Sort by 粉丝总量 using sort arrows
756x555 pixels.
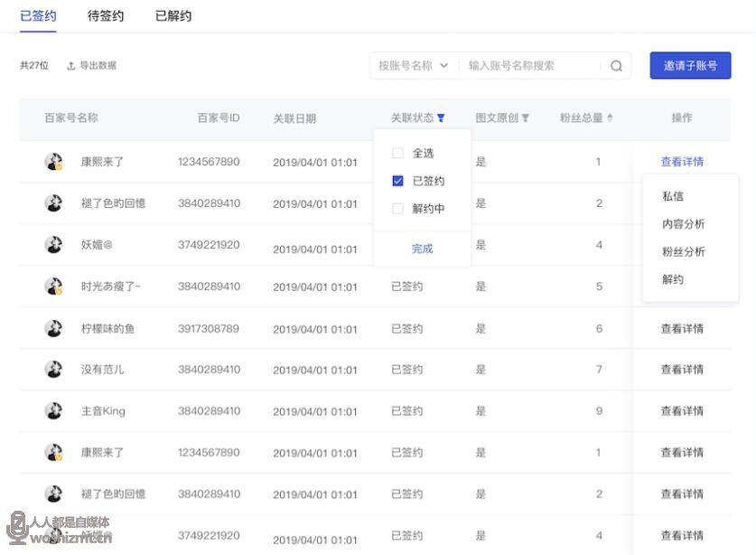pyautogui.click(x=610, y=118)
